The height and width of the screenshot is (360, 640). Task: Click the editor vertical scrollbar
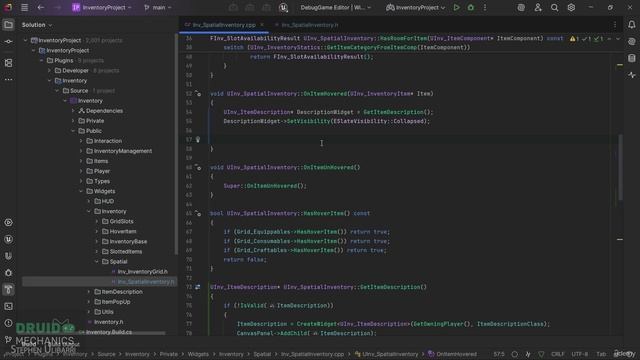[x=620, y=167]
